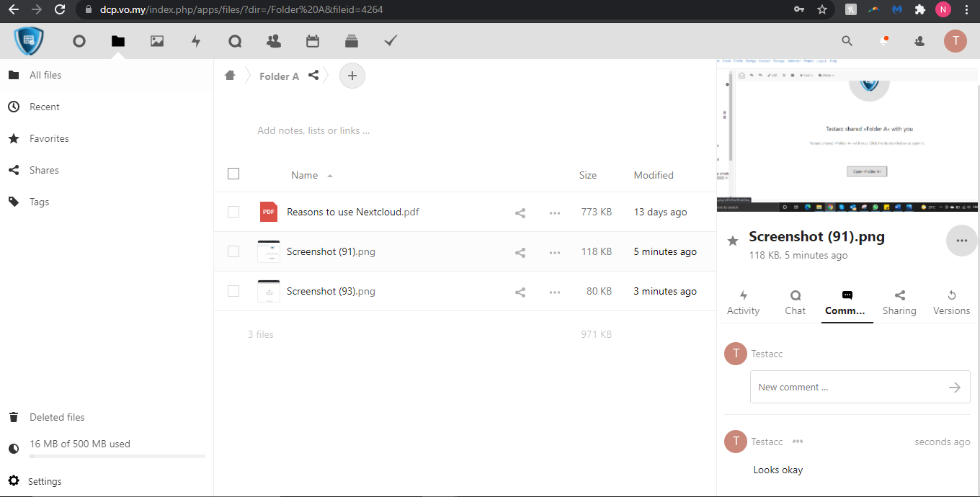Click the search magnifier icon in header
This screenshot has width=980, height=497.
[x=847, y=42]
